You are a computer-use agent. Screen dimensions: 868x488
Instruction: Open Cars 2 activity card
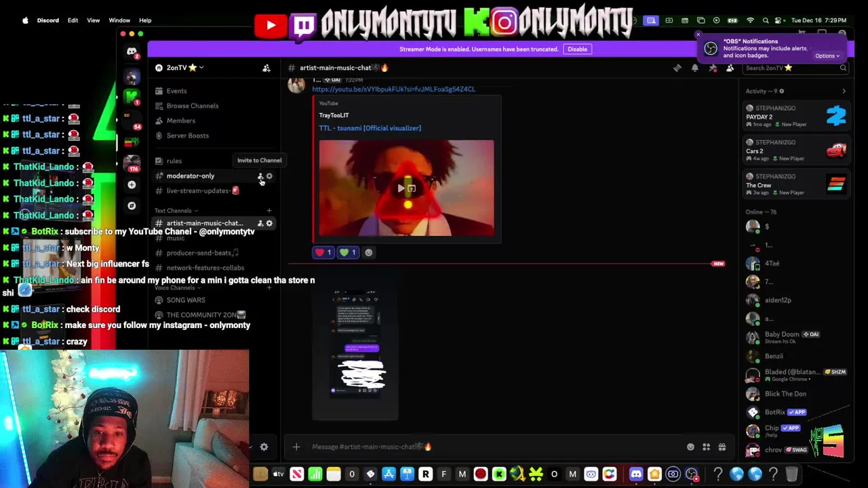pyautogui.click(x=797, y=150)
